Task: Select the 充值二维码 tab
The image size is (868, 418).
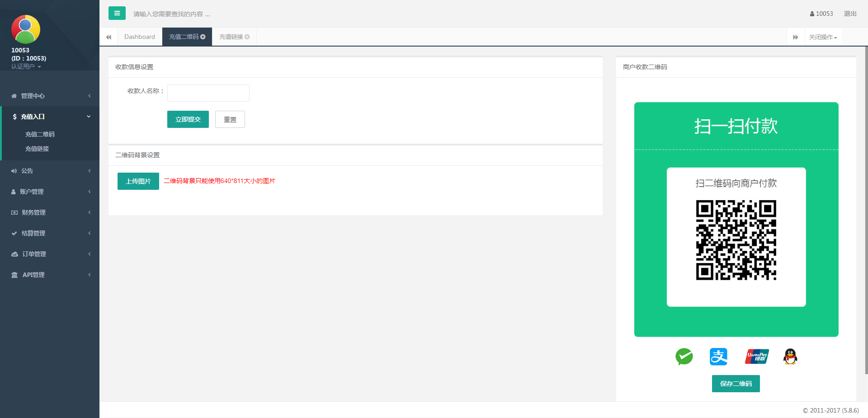Action: [184, 37]
